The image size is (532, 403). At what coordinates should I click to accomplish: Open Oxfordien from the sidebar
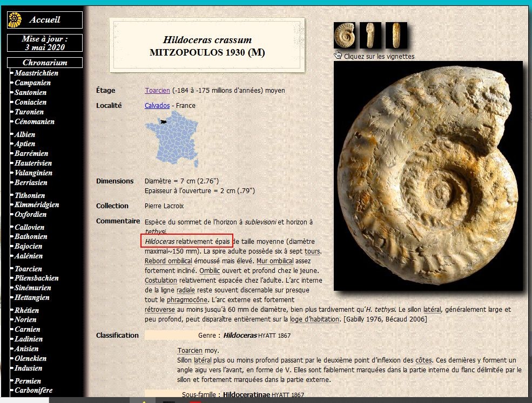31,214
